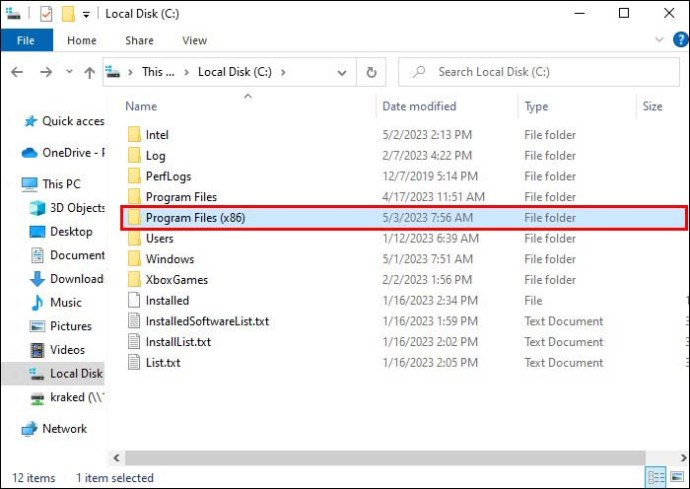This screenshot has width=690, height=489.
Task: Select the InstalledSoftwareList.txt file
Action: coord(207,321)
